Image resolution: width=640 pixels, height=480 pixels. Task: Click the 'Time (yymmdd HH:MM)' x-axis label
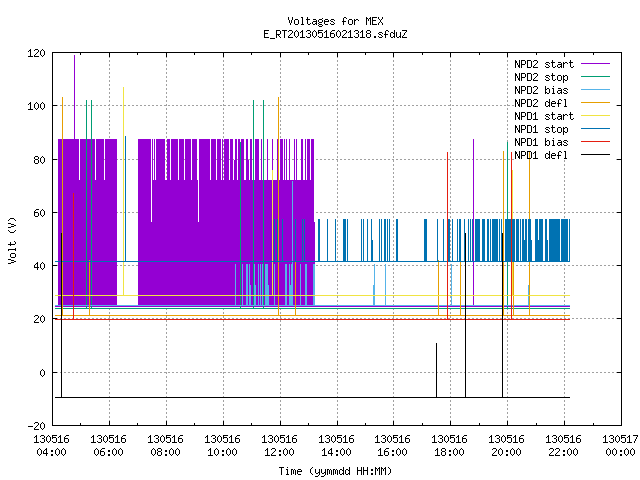336,471
